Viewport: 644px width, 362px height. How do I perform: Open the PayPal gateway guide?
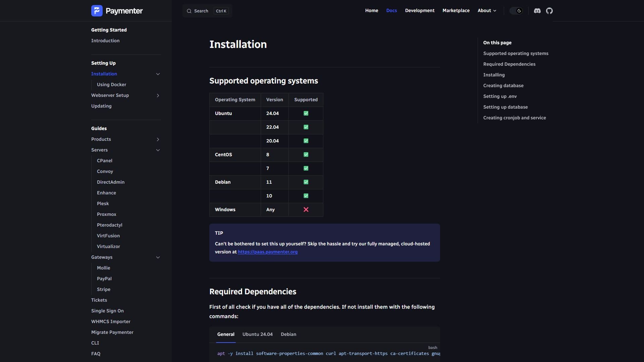coord(104,279)
